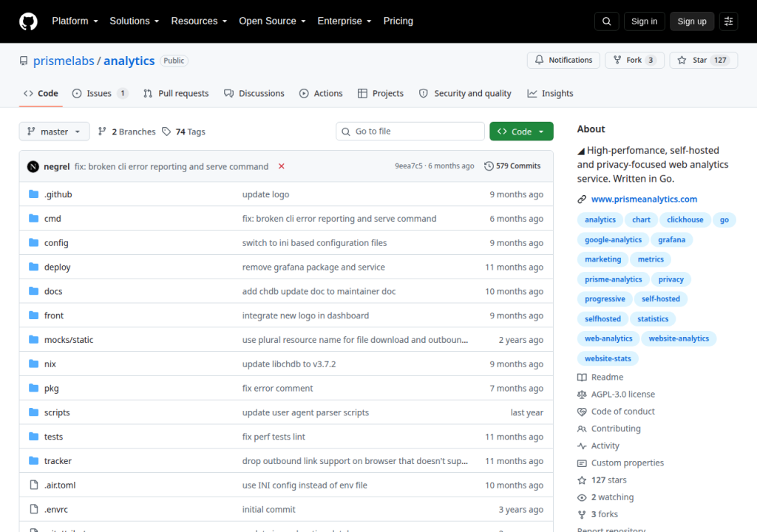Open the .github folder icon

pos(33,194)
